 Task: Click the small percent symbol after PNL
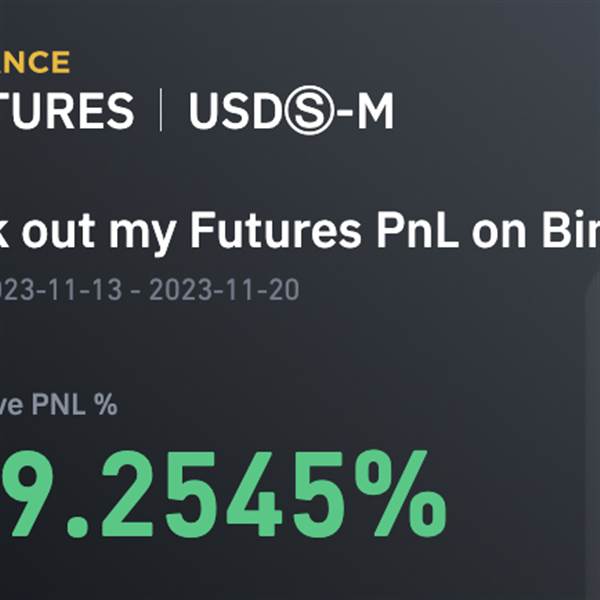coord(105,404)
